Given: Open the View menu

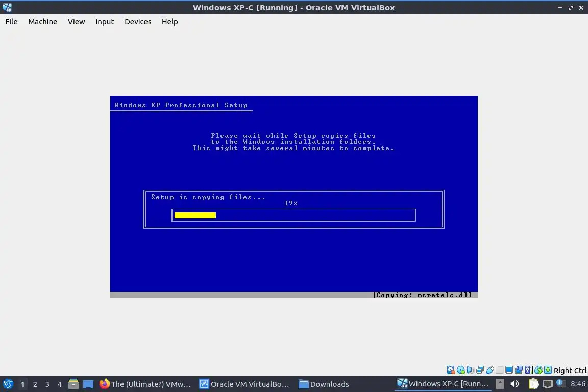Looking at the screenshot, I should pyautogui.click(x=76, y=22).
